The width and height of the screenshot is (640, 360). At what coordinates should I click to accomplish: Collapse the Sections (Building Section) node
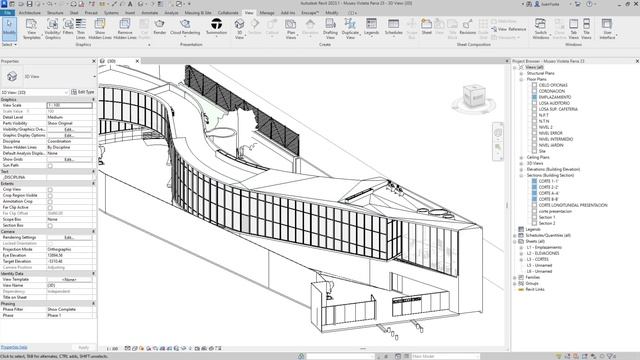click(x=521, y=175)
